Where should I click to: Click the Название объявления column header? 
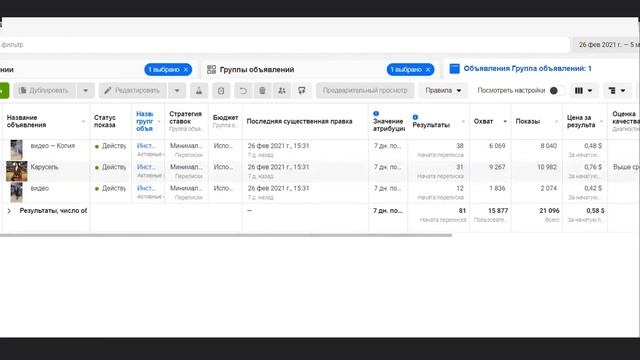click(26, 121)
